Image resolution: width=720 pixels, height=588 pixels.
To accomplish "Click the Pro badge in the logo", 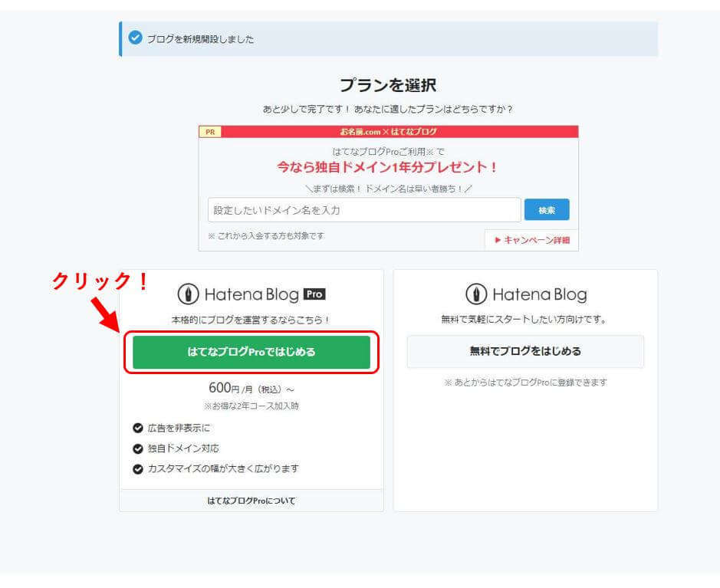I will coord(314,294).
